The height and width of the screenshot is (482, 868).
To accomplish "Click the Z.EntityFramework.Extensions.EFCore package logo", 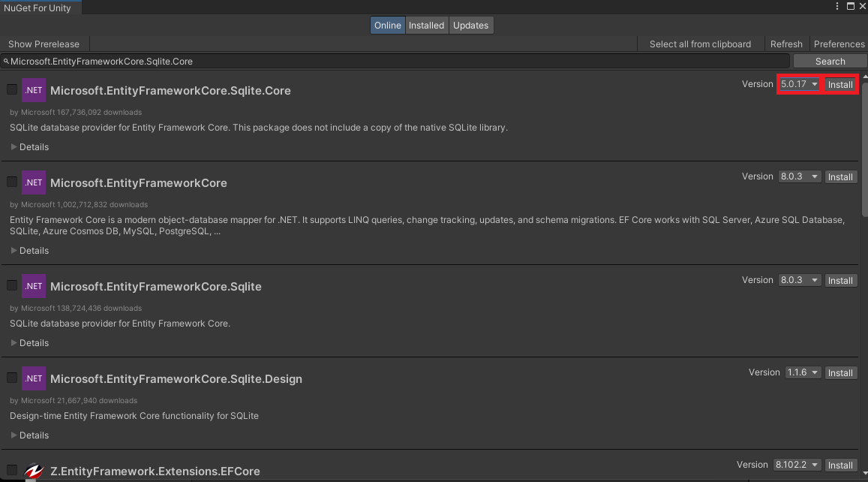I will [x=34, y=471].
